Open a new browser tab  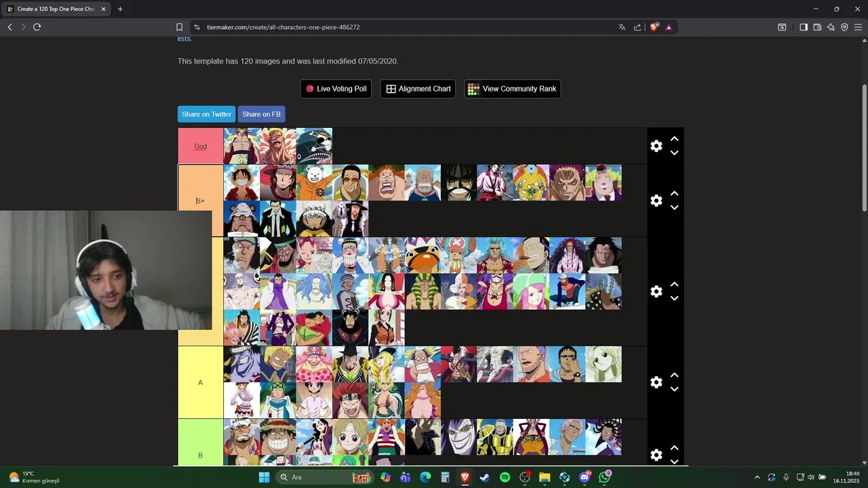[x=120, y=9]
